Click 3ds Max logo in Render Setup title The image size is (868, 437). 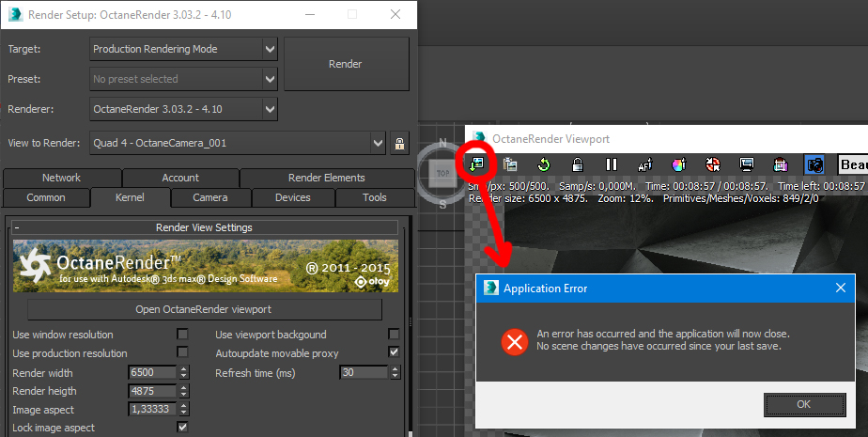15,14
